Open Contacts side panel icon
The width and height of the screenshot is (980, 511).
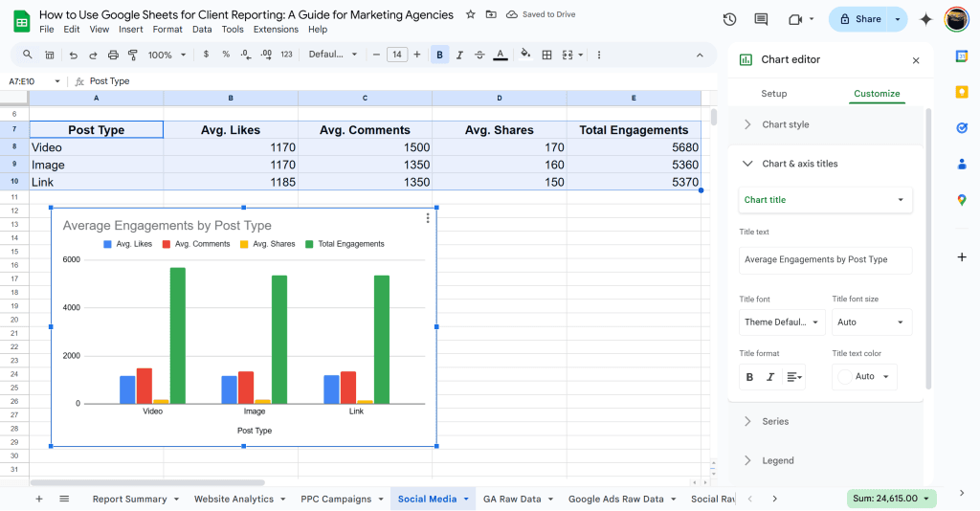point(962,165)
